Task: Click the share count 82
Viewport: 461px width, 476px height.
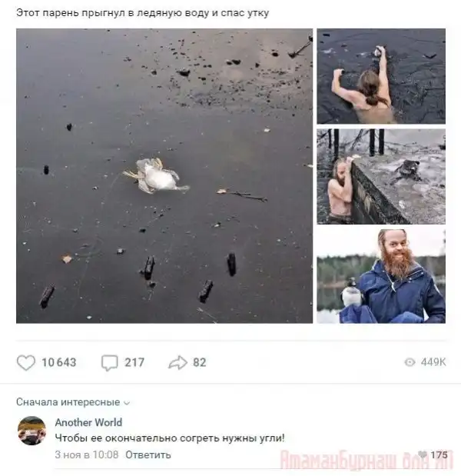Action: click(x=200, y=362)
